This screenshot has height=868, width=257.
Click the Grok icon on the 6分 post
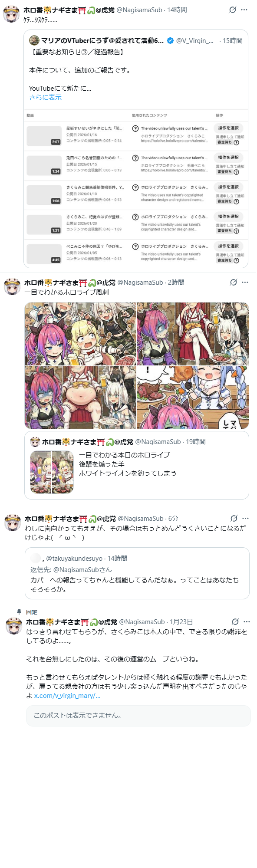click(x=234, y=518)
